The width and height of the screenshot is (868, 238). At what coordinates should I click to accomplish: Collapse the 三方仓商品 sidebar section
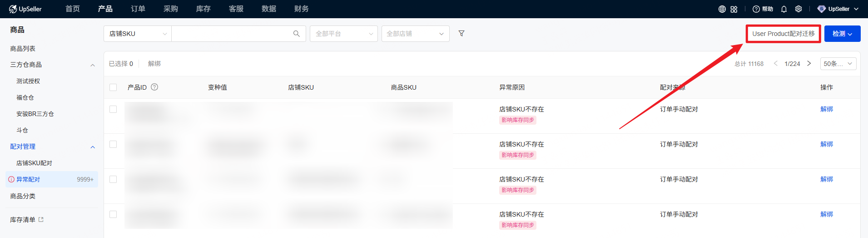(x=93, y=65)
